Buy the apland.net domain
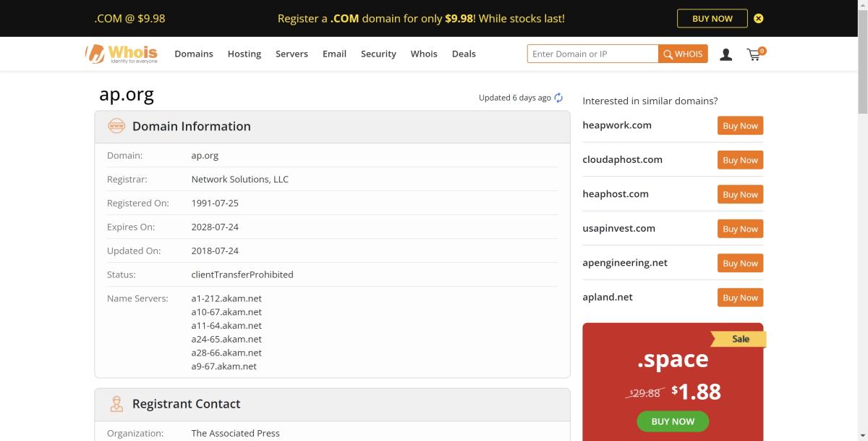Viewport: 868px width, 441px height. click(739, 297)
